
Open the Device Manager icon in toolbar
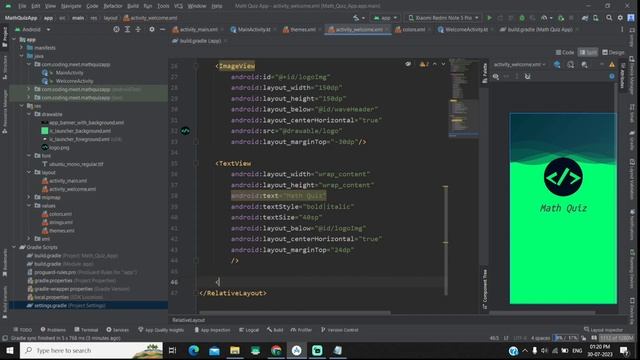(x=596, y=18)
